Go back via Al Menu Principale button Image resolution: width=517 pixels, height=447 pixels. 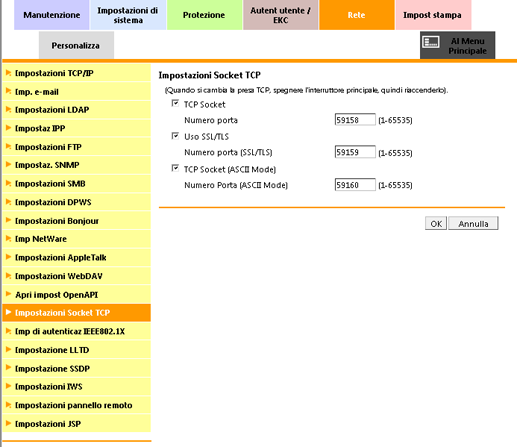point(457,45)
